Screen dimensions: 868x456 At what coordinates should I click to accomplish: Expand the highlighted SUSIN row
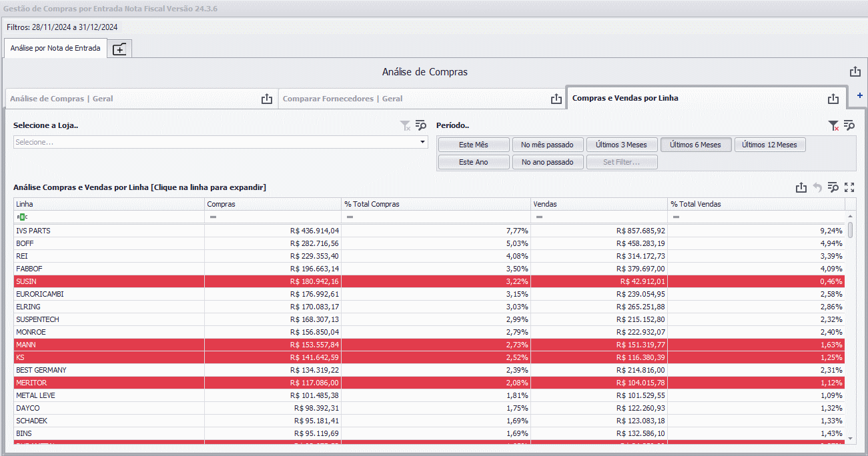pos(430,281)
